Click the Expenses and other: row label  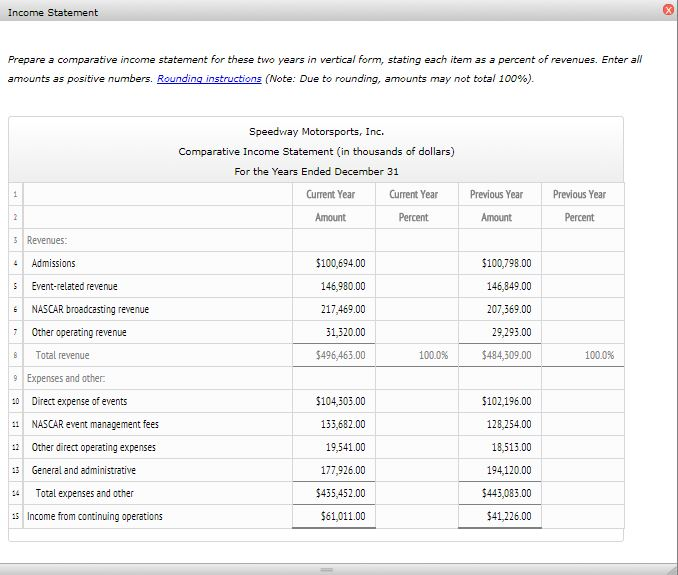(x=66, y=378)
